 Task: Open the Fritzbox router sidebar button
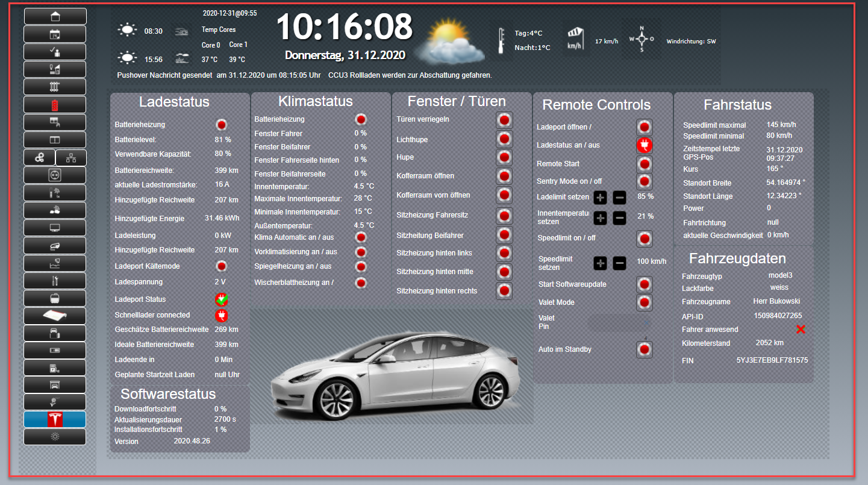[55, 316]
